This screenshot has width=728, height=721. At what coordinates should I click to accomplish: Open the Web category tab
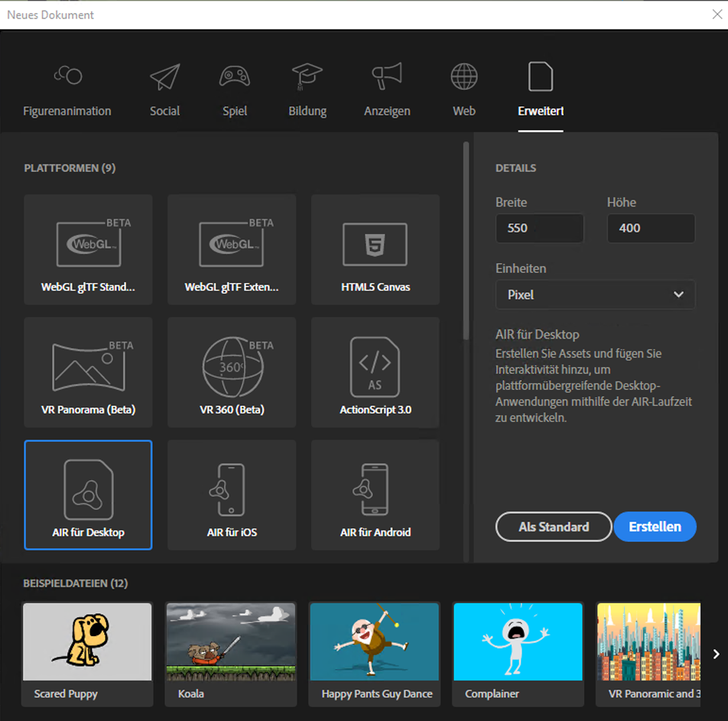463,88
